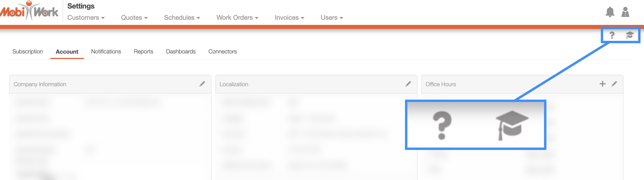Expand the Schedules dropdown
Screen dimensions: 644x180
coord(182,18)
